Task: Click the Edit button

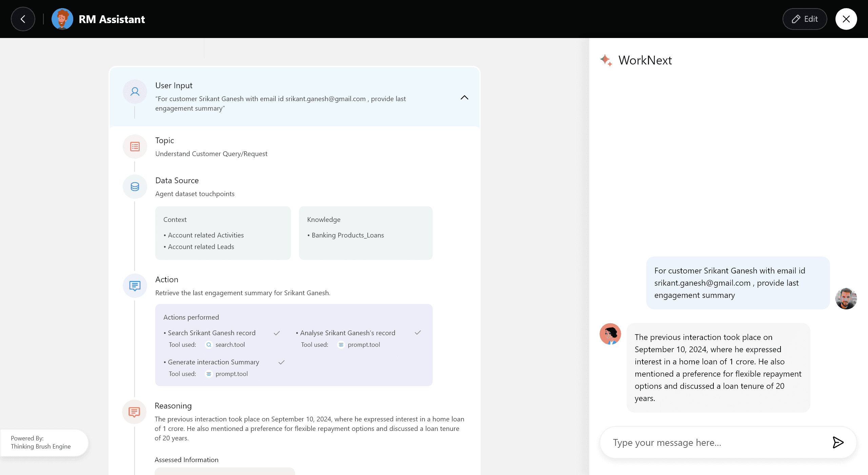Action: (x=805, y=19)
